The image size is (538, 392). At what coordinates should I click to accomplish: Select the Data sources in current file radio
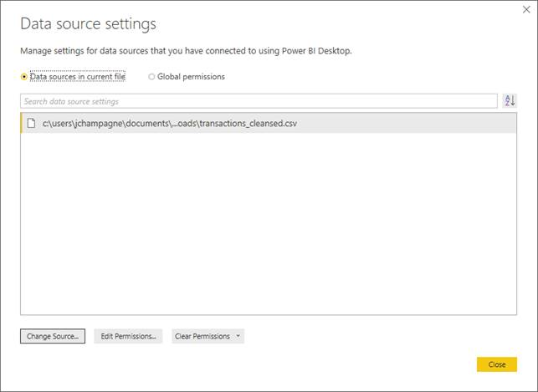[24, 77]
